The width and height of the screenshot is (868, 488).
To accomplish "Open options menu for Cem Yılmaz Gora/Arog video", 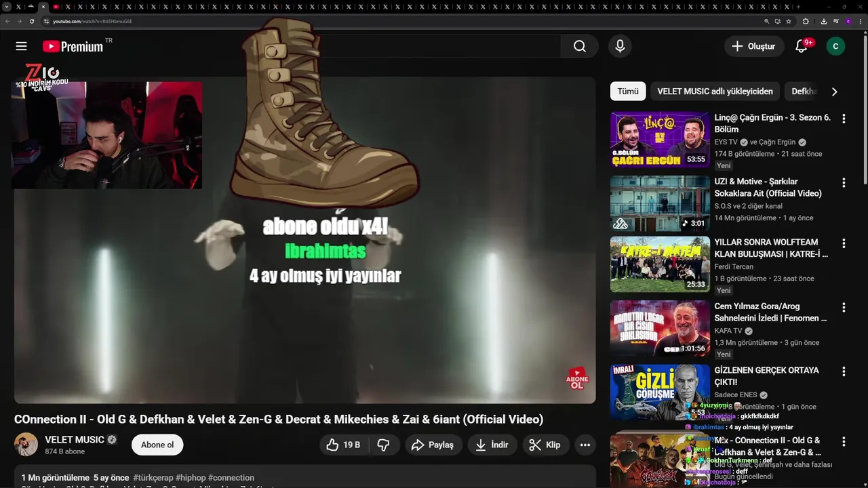I will [844, 308].
